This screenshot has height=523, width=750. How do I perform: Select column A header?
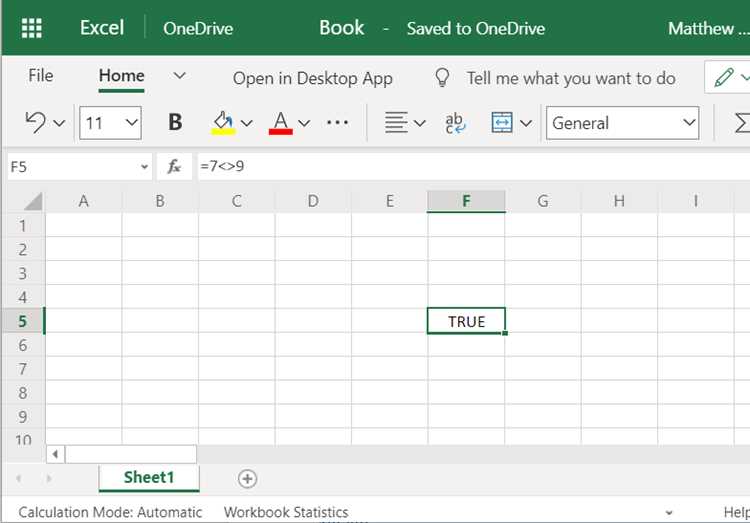[84, 201]
